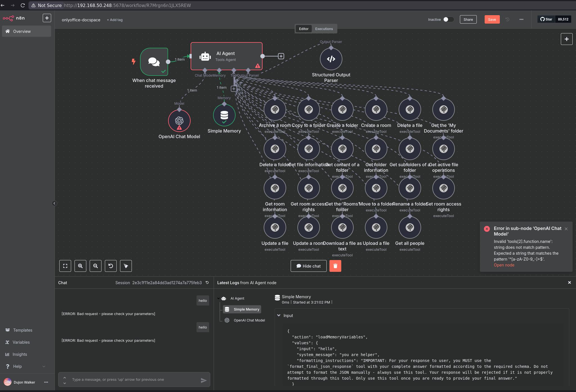The height and width of the screenshot is (392, 576).
Task: Click the Share button
Action: point(468,19)
